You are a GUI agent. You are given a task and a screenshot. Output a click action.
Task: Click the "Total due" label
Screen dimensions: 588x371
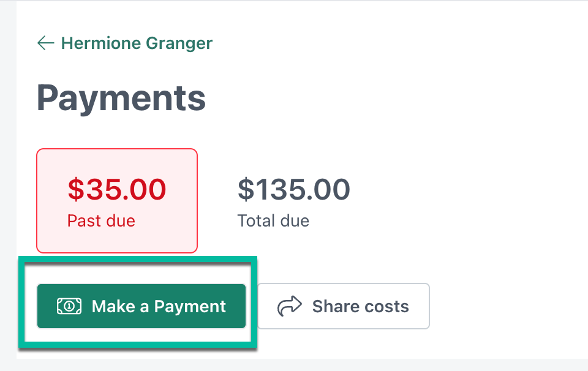pos(273,221)
